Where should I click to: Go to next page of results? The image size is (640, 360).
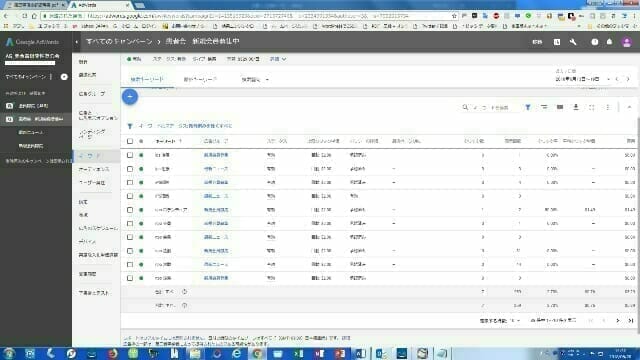pos(618,321)
